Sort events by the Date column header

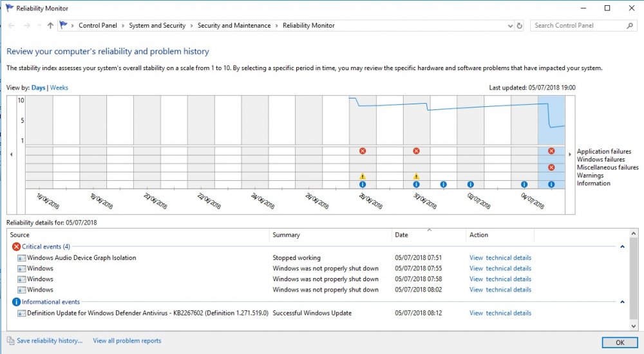tap(401, 235)
